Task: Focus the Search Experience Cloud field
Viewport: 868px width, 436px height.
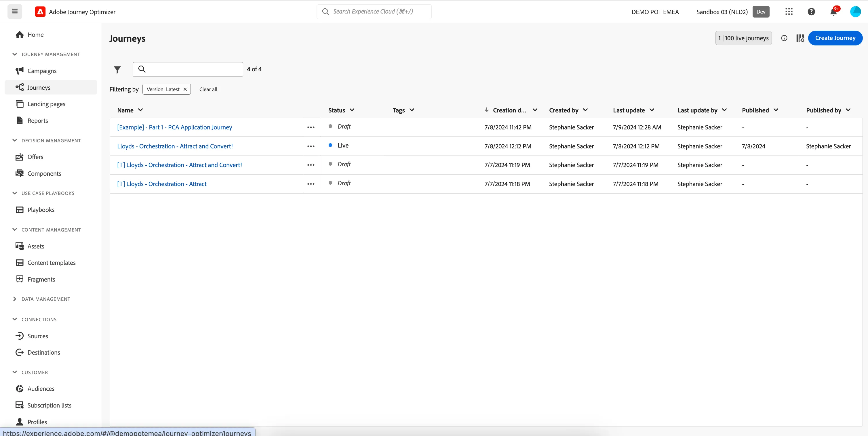Action: (374, 12)
